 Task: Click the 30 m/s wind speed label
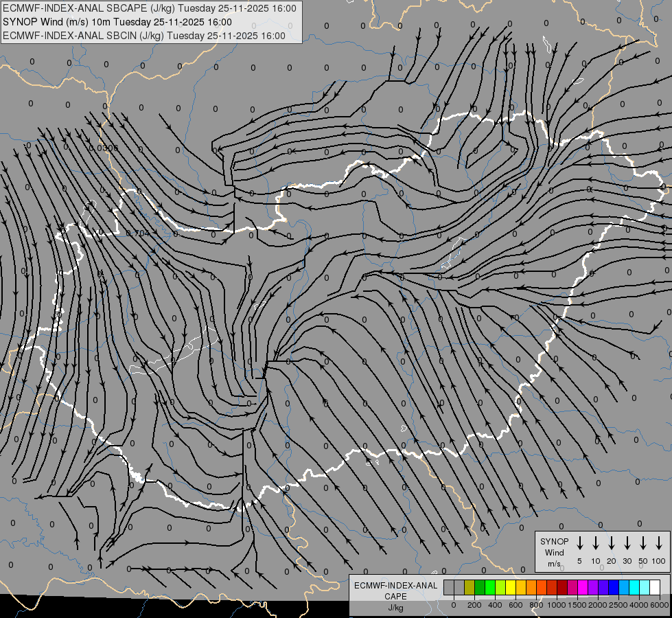coord(627,561)
